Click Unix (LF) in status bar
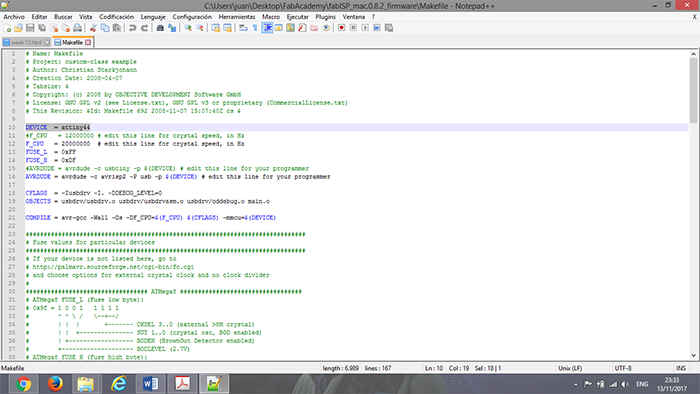 coord(570,368)
